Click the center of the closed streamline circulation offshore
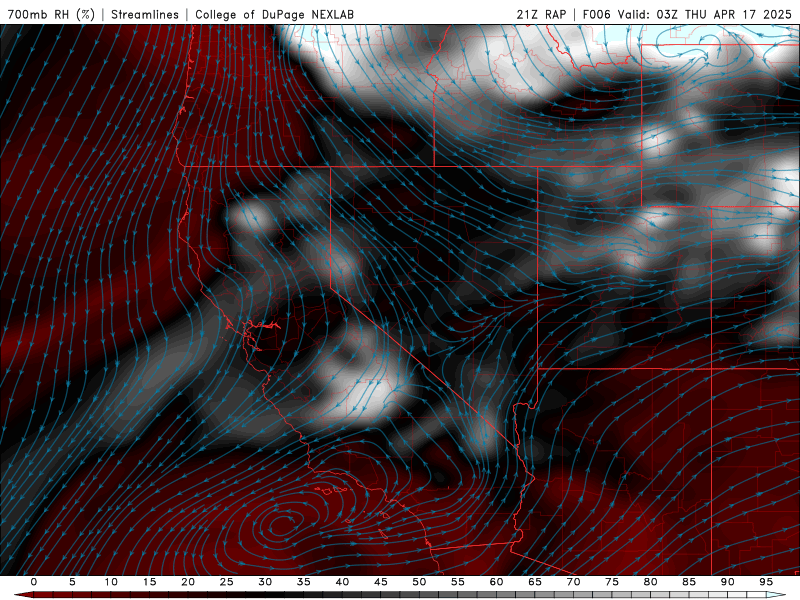This screenshot has width=800, height=600. (x=282, y=525)
